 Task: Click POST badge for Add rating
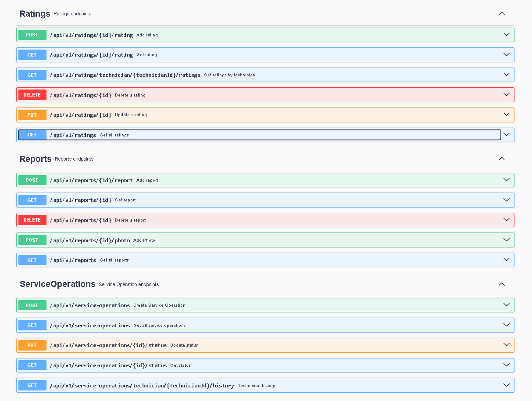click(32, 35)
